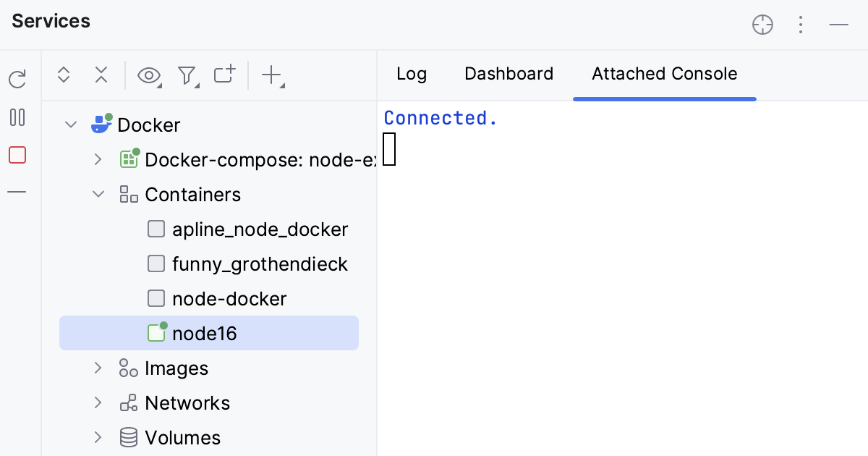Screen dimensions: 868x456
Task: Click the funny_grothendieck container status box
Action: pos(156,263)
